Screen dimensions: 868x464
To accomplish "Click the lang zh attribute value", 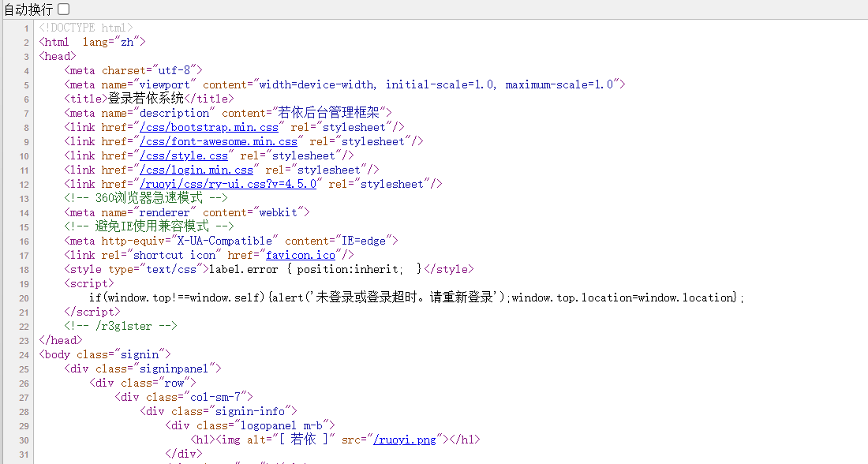I will point(127,42).
